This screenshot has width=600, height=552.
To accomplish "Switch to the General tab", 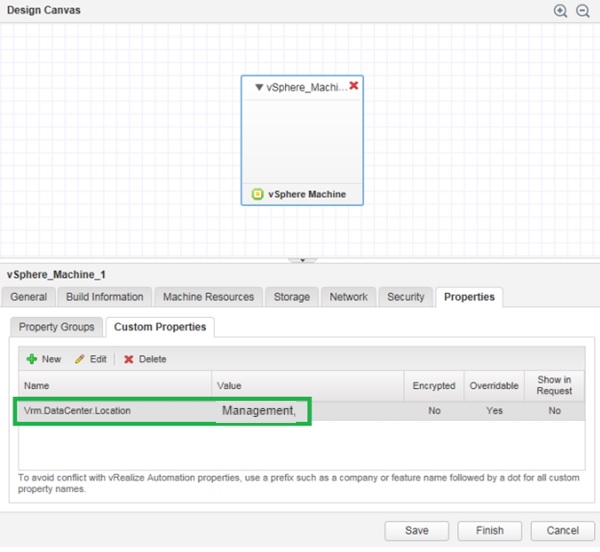I will [x=29, y=297].
